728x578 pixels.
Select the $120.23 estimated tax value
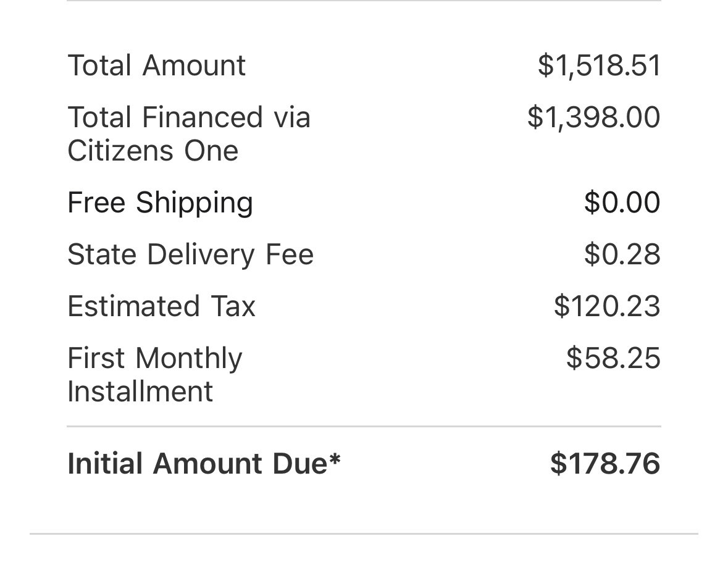pyautogui.click(x=608, y=306)
